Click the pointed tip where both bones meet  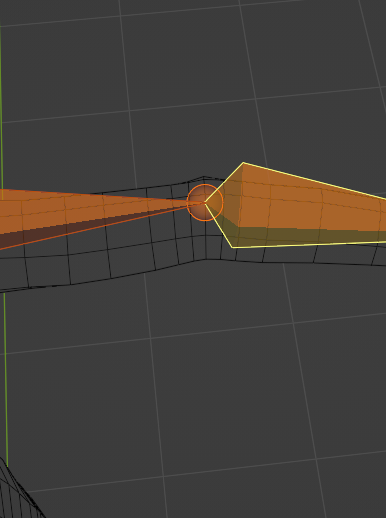tap(205, 202)
